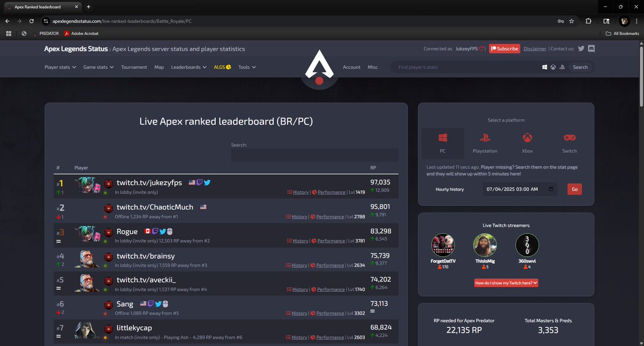644x346 pixels.
Task: Open Twitter icon next to Sang
Action: click(x=158, y=304)
